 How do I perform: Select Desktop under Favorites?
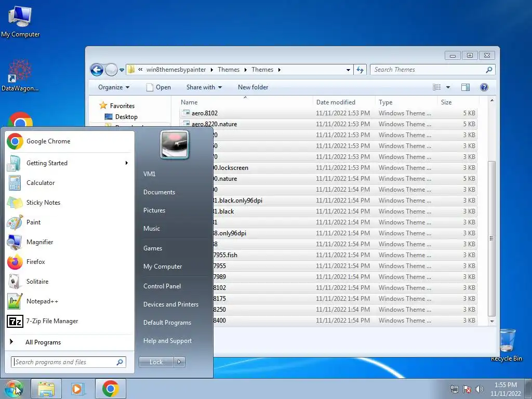121,117
